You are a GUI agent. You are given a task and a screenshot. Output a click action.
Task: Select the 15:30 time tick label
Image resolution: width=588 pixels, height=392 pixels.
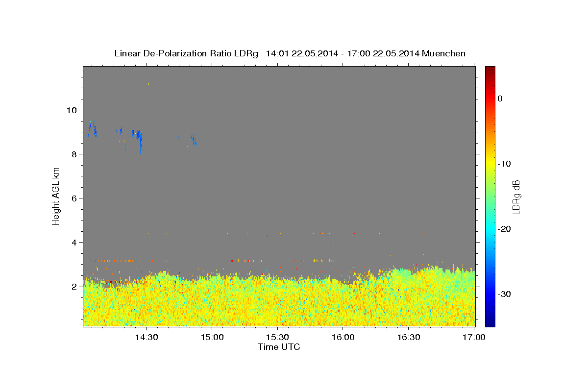277,337
